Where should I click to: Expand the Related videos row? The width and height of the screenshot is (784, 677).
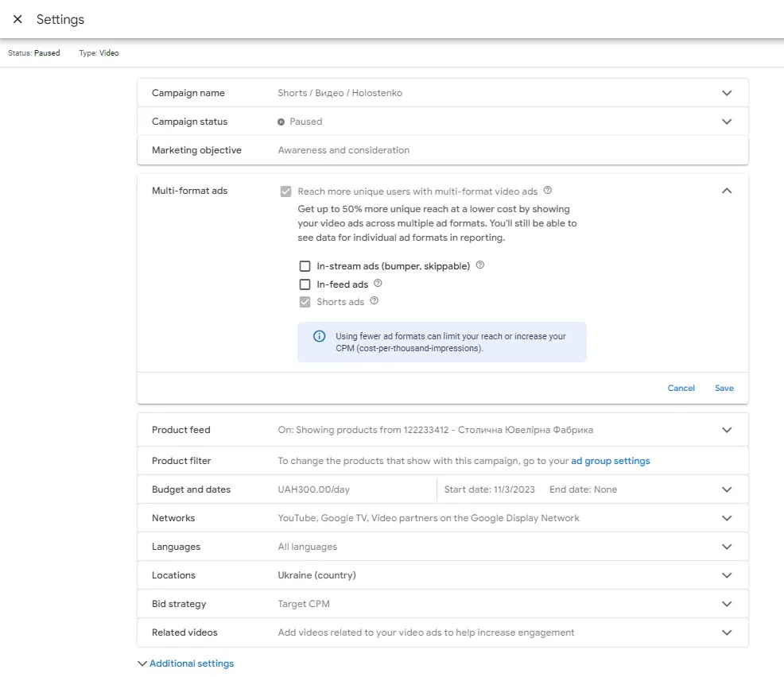(x=727, y=633)
